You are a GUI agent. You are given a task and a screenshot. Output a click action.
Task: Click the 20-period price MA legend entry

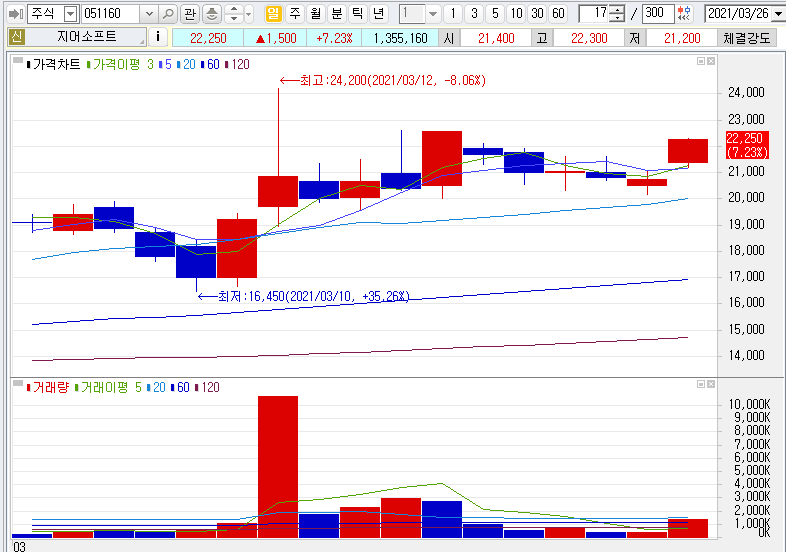pyautogui.click(x=186, y=64)
